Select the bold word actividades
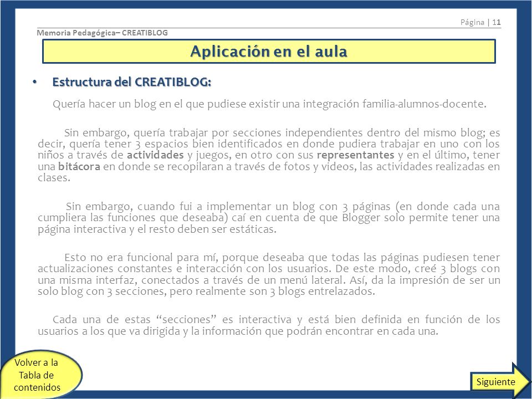Image resolution: width=532 pixels, height=399 pixels. click(155, 155)
